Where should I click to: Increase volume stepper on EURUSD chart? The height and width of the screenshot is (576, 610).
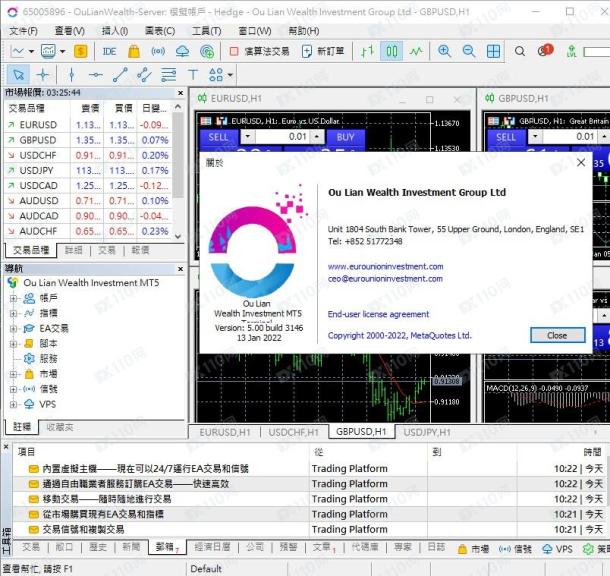point(317,137)
